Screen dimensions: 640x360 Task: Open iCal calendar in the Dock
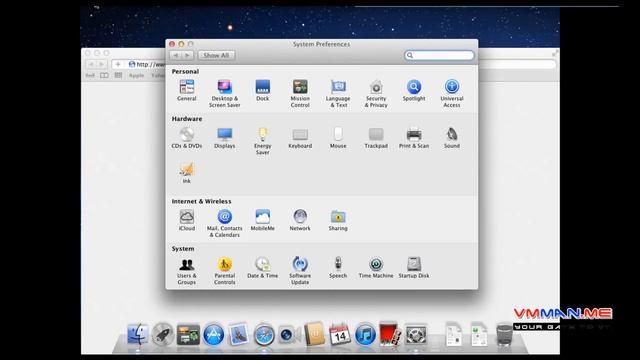[340, 335]
